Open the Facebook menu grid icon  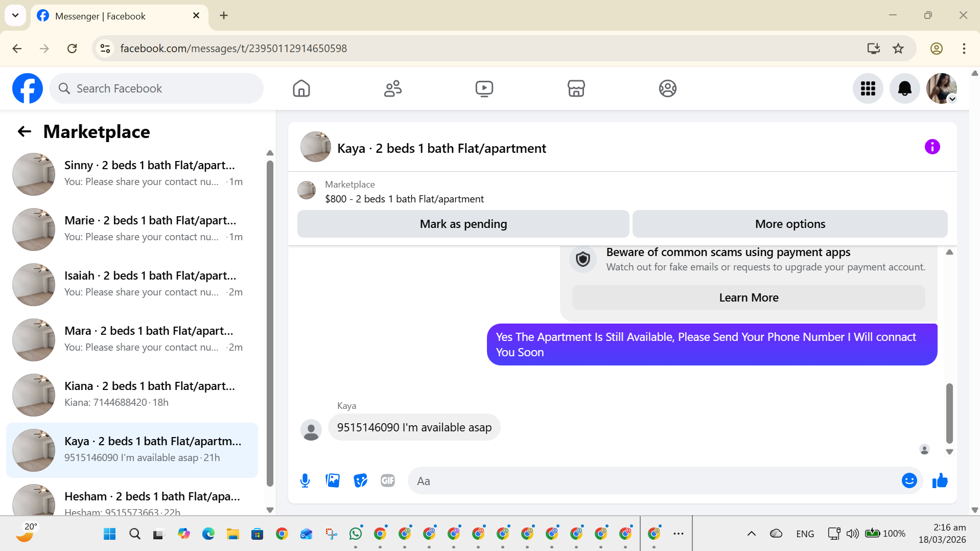tap(868, 88)
